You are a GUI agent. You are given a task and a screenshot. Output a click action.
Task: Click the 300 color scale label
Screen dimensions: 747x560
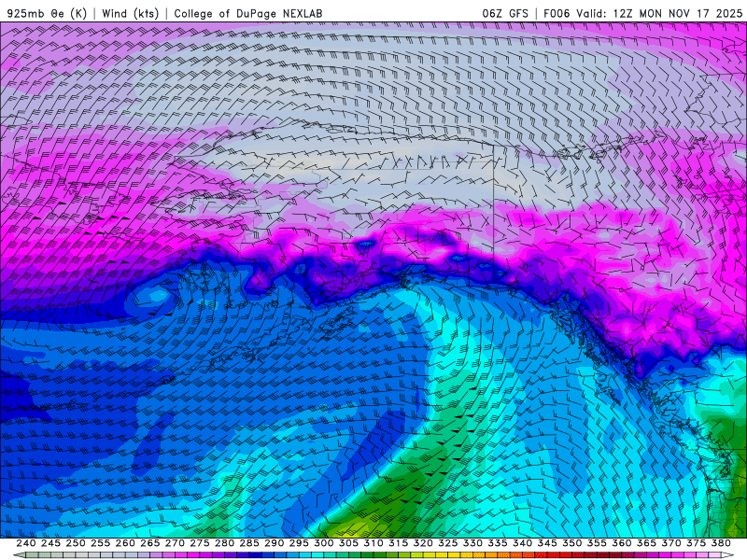pos(323,543)
